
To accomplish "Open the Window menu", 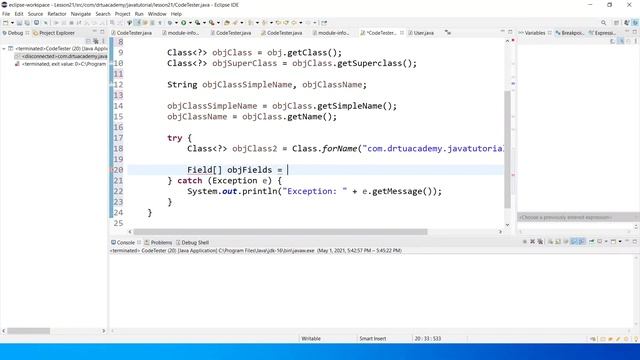I will coord(157,14).
